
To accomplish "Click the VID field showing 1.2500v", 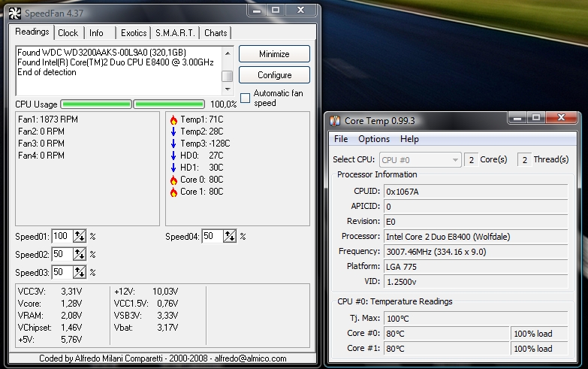I will click(x=475, y=282).
